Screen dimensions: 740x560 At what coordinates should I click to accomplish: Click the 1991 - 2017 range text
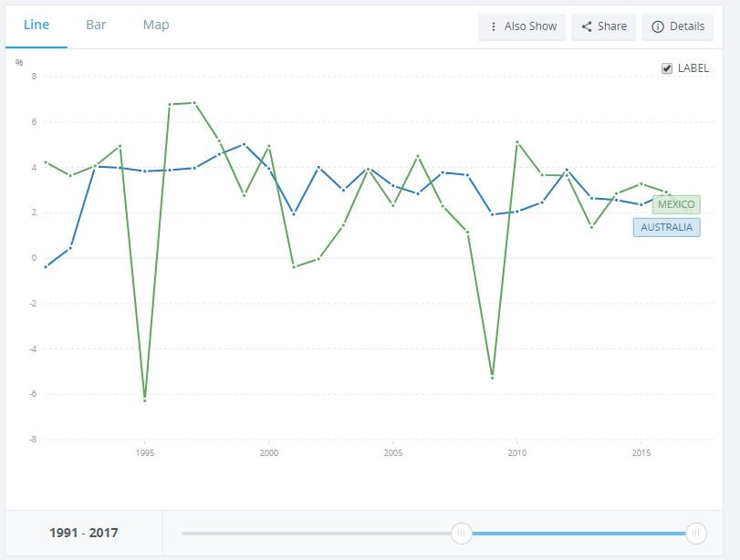tap(84, 534)
